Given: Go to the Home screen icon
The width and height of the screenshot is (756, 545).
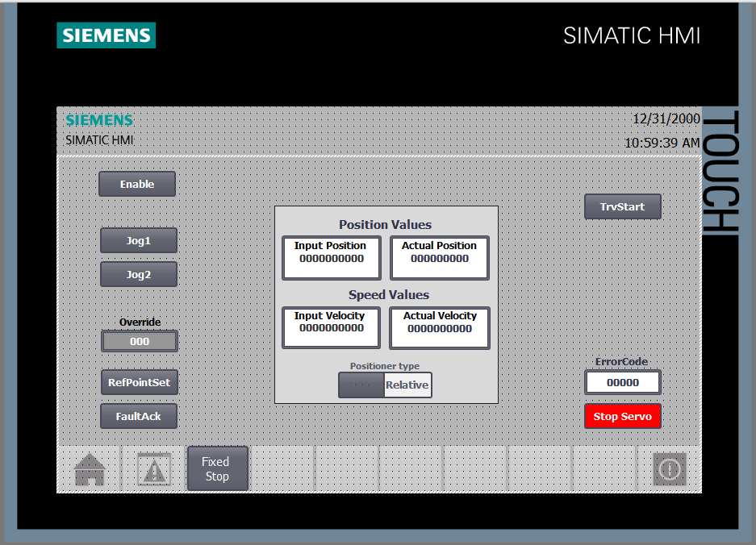Looking at the screenshot, I should click(90, 469).
